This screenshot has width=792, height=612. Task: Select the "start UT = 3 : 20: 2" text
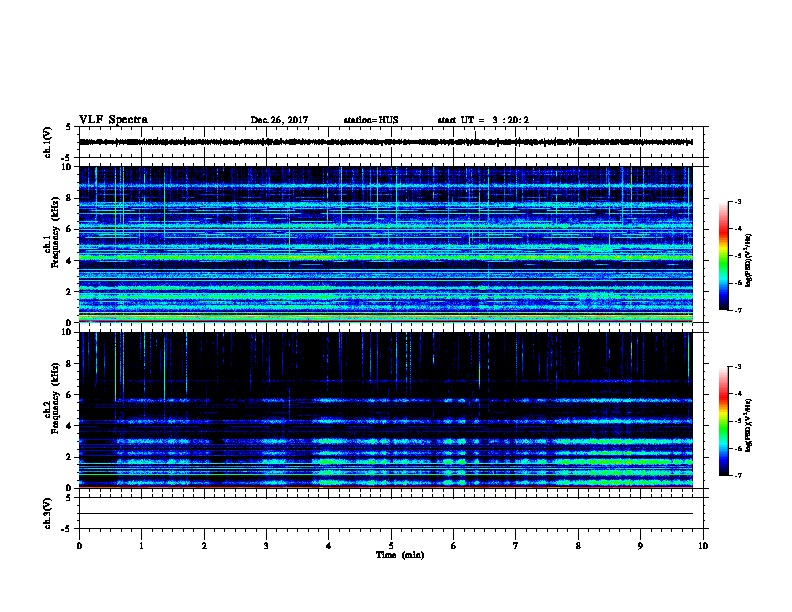tap(483, 120)
